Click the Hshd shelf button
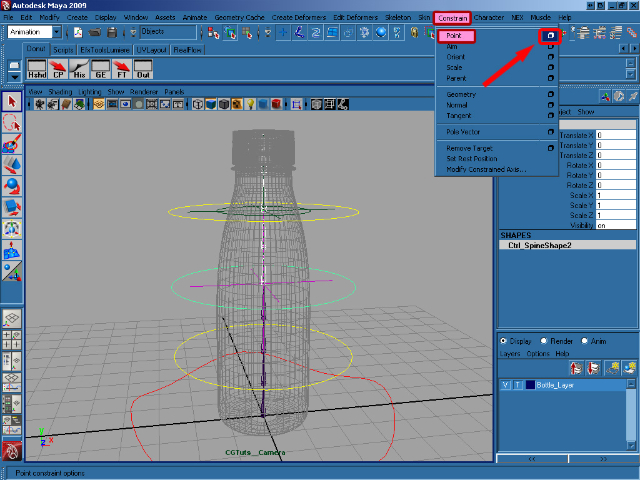The image size is (640, 480). point(37,70)
